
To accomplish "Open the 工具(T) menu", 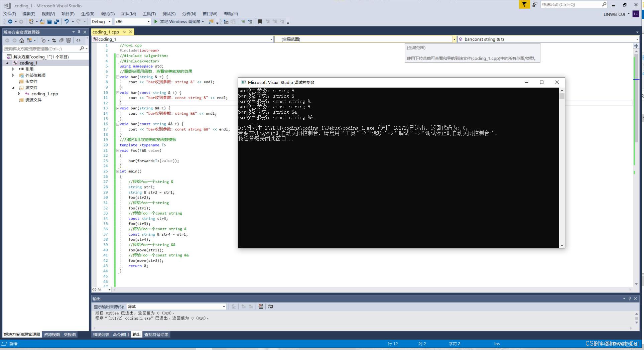I will pos(149,14).
